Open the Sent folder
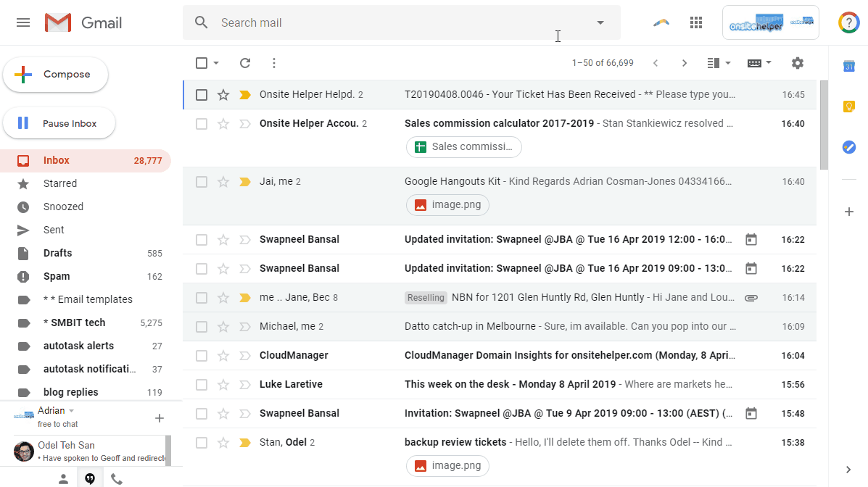 coord(86,230)
